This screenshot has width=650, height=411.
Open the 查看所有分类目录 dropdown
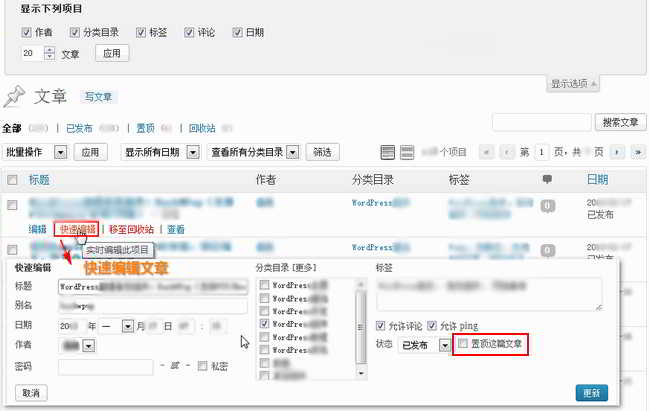253,152
